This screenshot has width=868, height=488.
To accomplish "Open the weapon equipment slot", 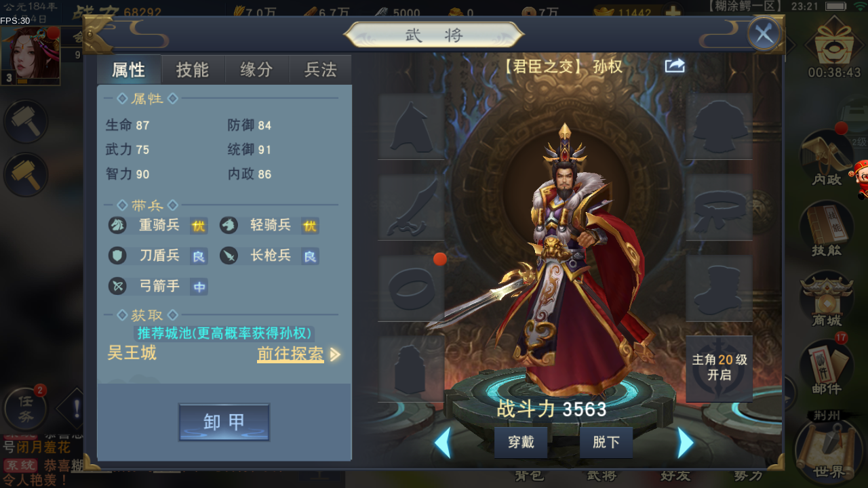I will point(411,207).
